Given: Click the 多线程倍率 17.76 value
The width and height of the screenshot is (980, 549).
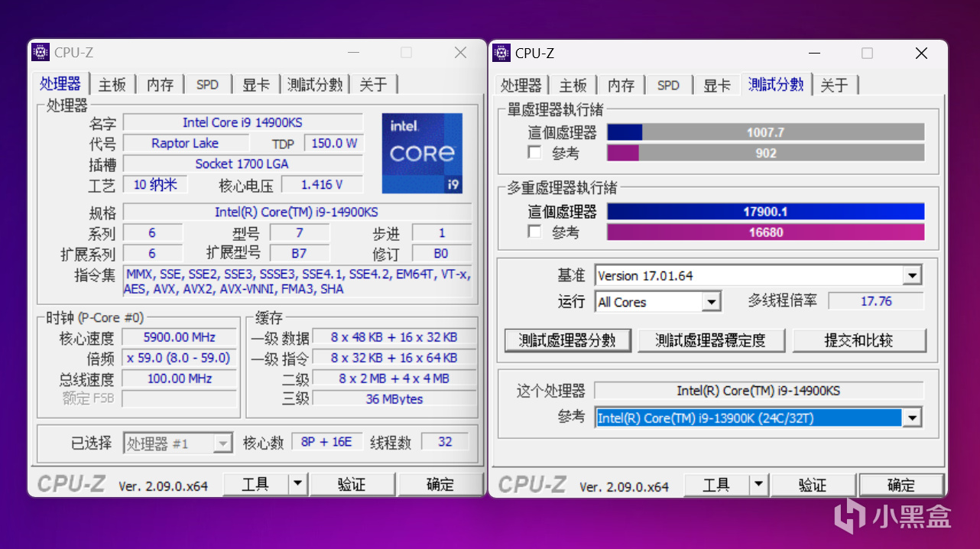Looking at the screenshot, I should [876, 301].
